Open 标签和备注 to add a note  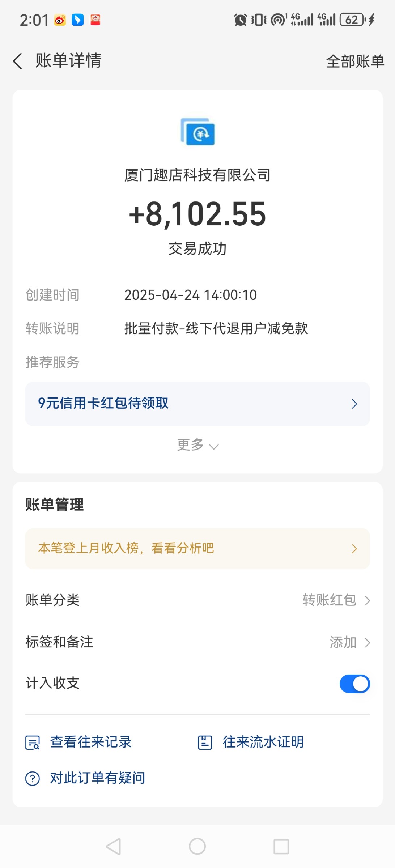click(197, 642)
